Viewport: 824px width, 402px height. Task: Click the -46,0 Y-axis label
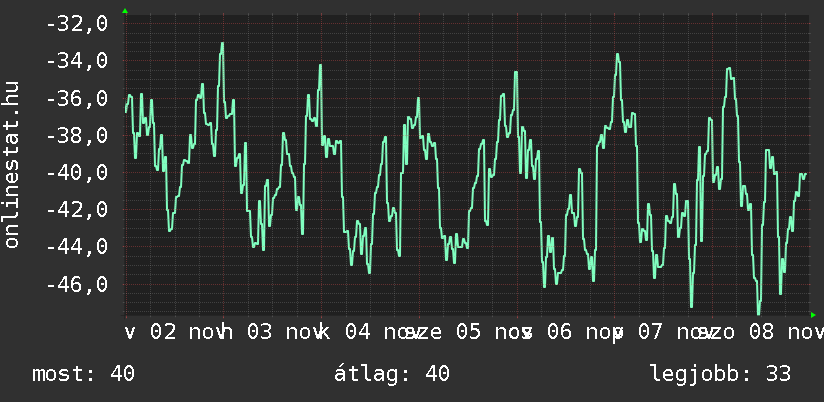[x=77, y=285]
